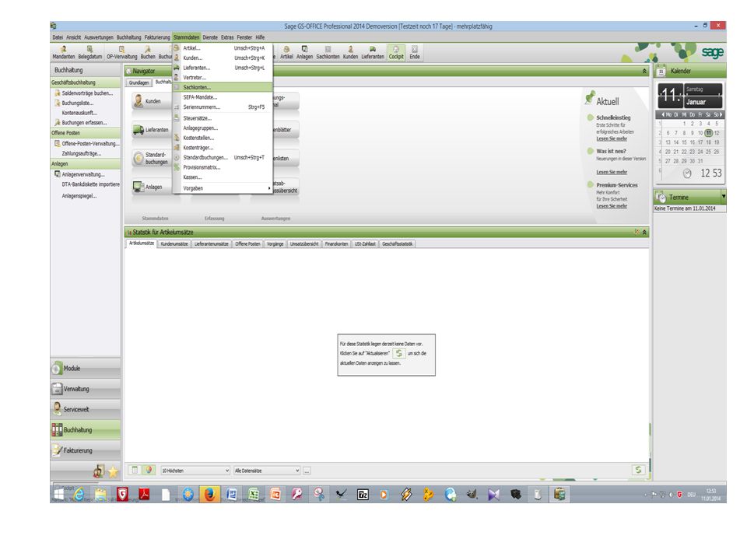Open the Extras menu
The width and height of the screenshot is (747, 560).
(227, 37)
